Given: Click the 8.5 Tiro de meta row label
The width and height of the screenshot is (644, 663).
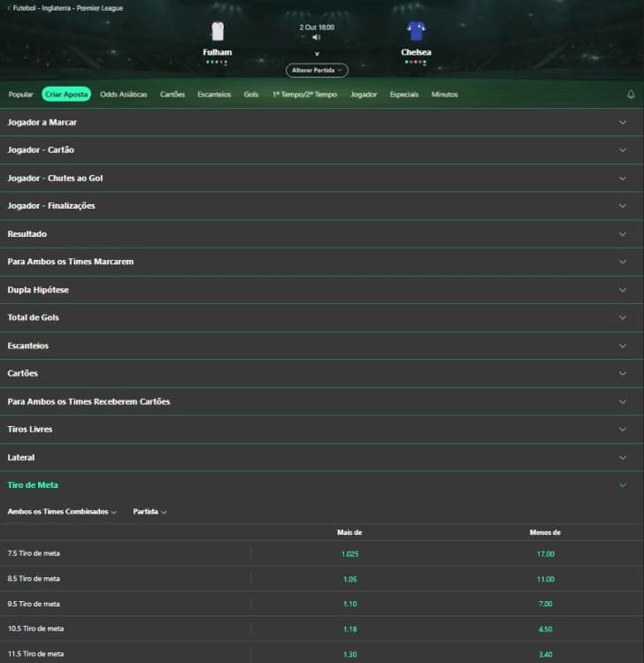Looking at the screenshot, I should (x=34, y=578).
